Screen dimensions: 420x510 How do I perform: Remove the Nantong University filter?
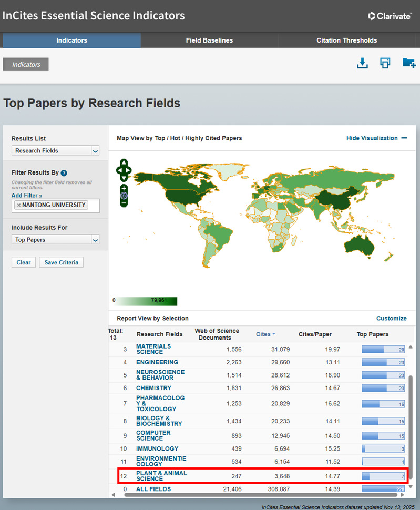click(x=19, y=205)
